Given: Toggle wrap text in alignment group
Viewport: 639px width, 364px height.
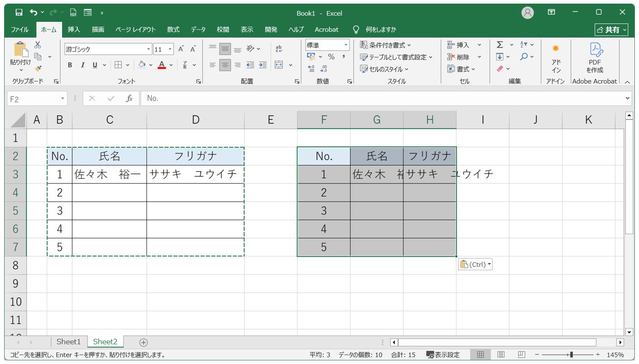Looking at the screenshot, I should pyautogui.click(x=279, y=49).
